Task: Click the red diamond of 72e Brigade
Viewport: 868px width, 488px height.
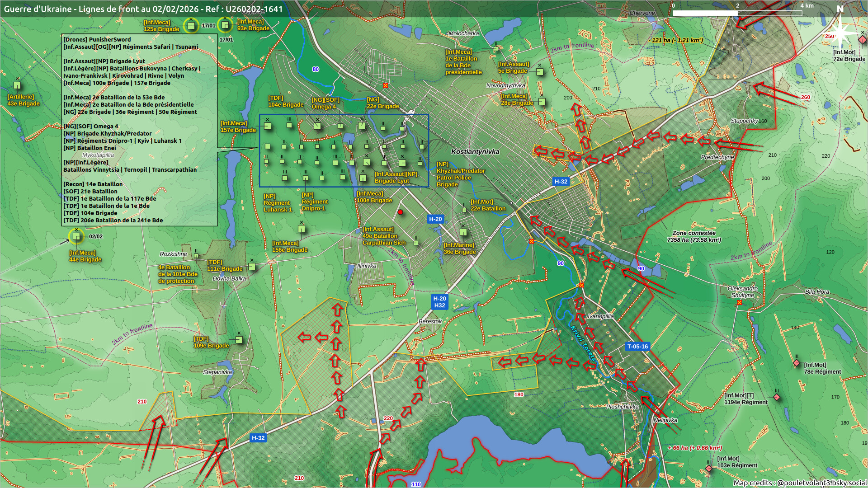Action: [x=862, y=40]
